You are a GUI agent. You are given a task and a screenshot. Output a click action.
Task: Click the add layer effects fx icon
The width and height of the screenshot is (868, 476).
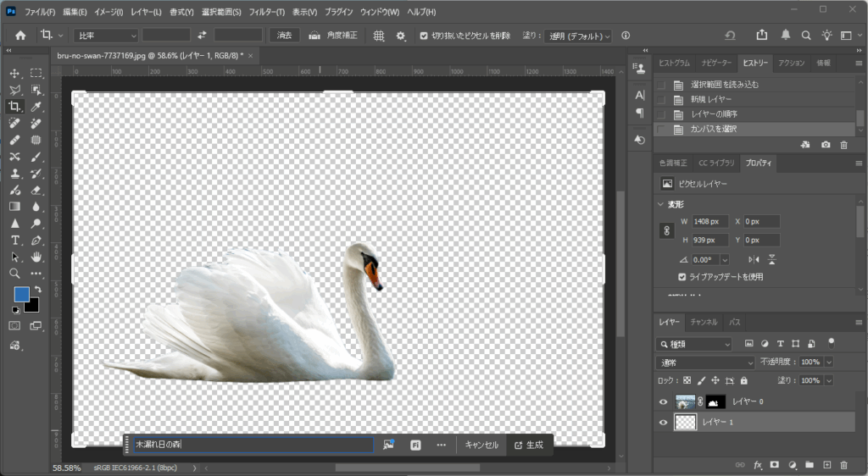click(x=759, y=465)
